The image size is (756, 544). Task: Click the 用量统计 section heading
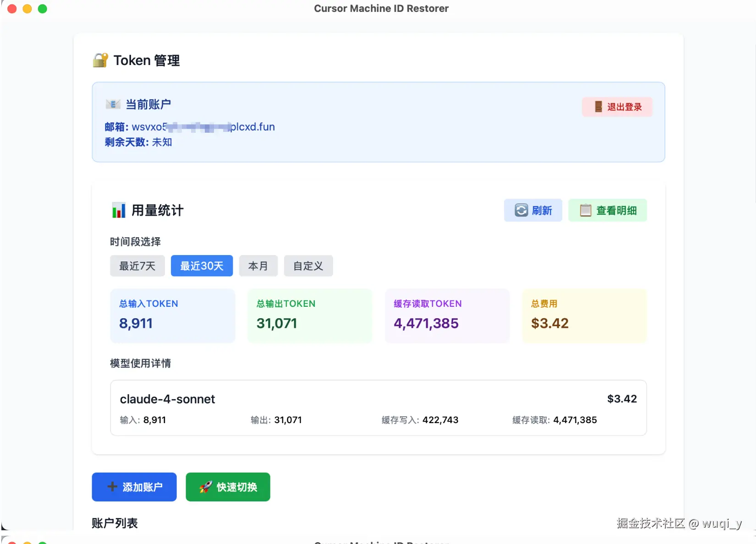click(158, 210)
